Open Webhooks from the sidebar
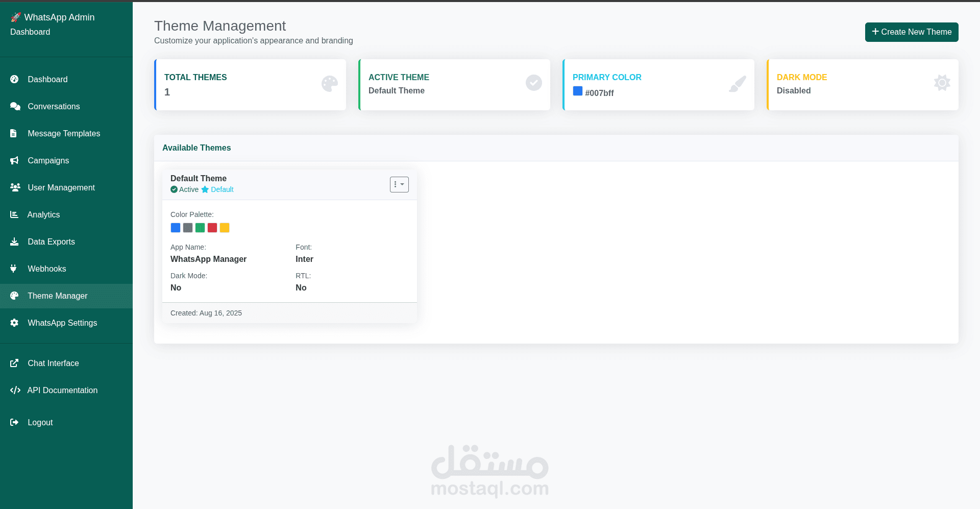Image resolution: width=980 pixels, height=509 pixels. click(66, 269)
